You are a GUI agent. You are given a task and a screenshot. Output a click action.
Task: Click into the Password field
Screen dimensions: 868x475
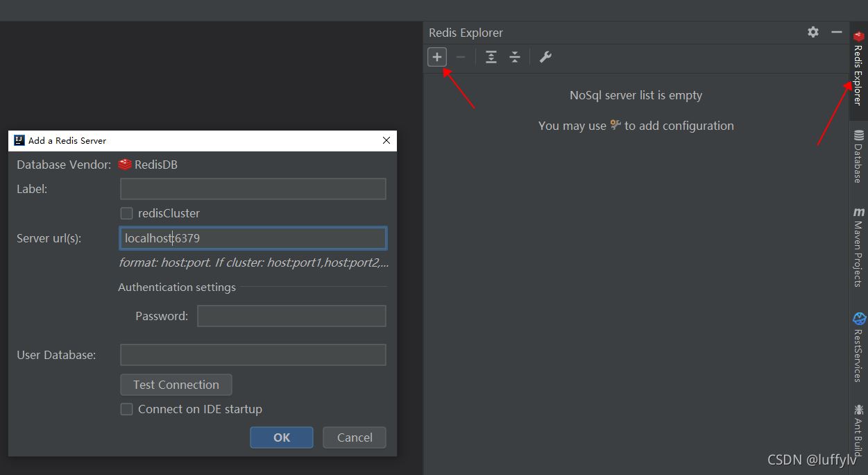click(x=291, y=316)
